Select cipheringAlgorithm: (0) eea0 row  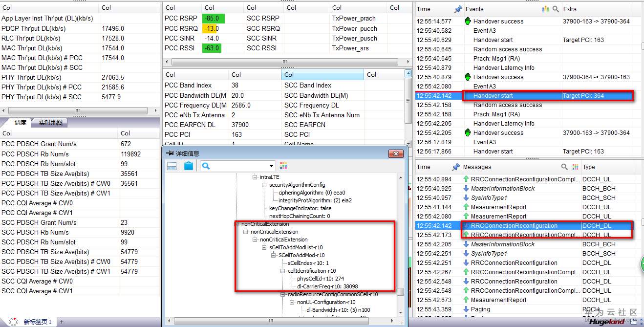tap(312, 193)
